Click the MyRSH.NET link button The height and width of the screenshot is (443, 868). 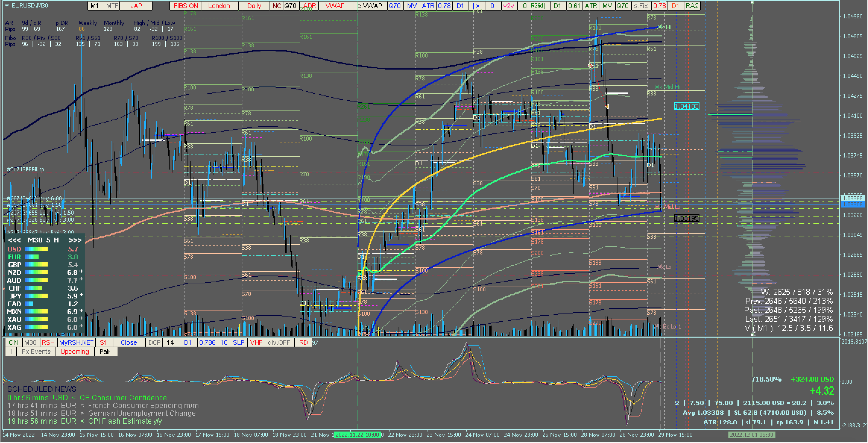click(x=76, y=343)
